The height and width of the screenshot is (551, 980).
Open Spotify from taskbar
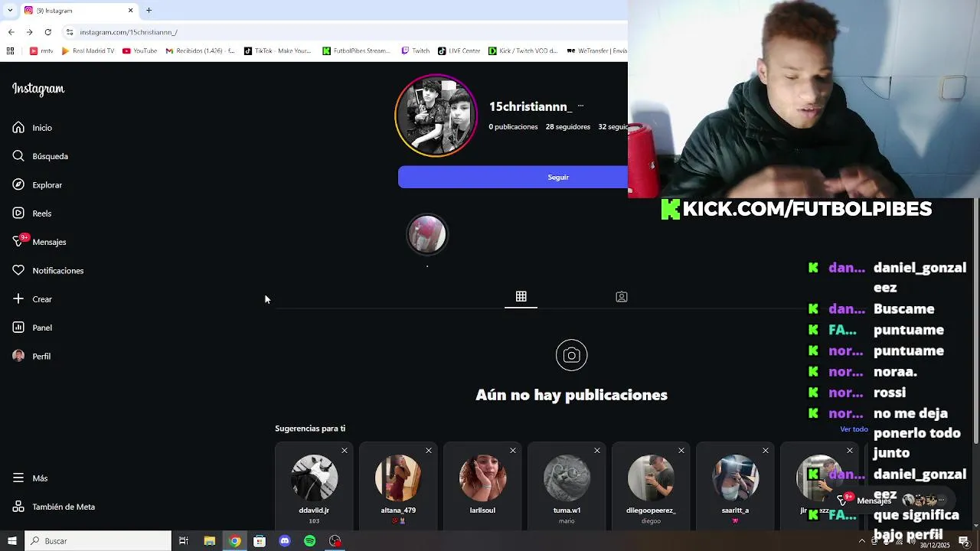pos(309,541)
